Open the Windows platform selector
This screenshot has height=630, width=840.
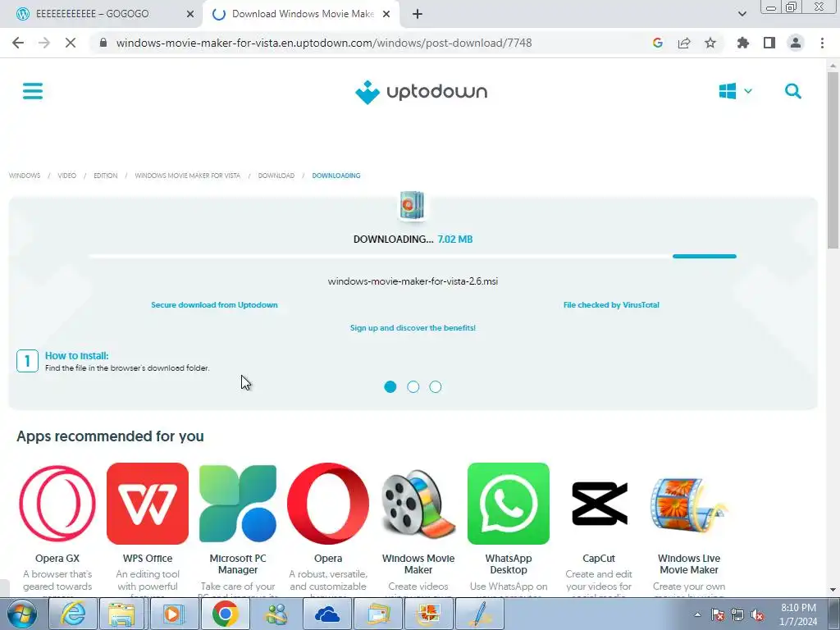click(x=735, y=91)
